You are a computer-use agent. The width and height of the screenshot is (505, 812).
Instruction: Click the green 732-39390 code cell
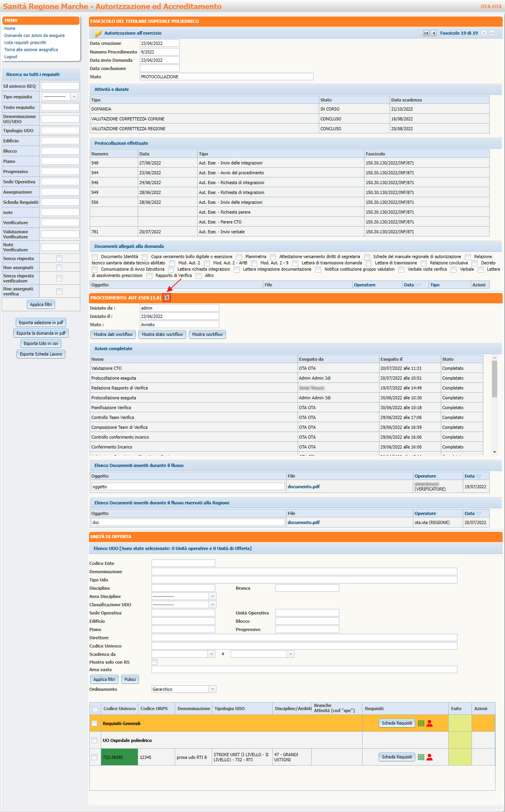(120, 757)
